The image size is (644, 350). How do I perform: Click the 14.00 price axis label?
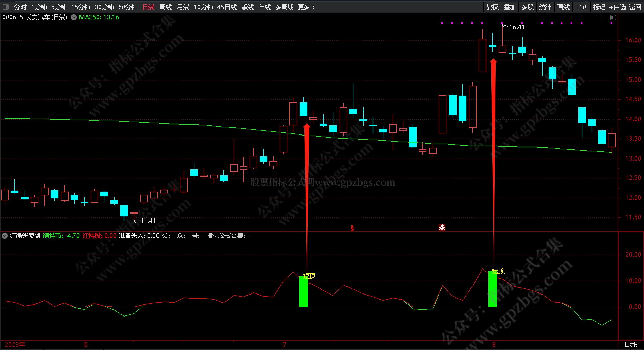(x=633, y=119)
